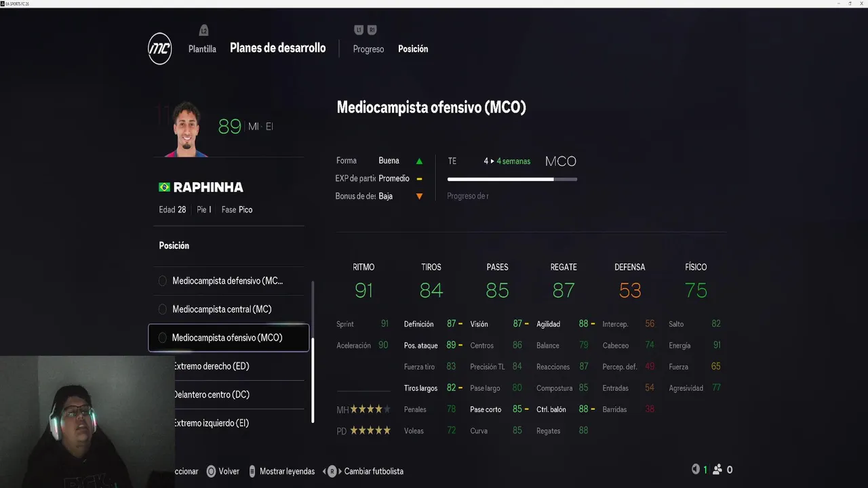Click Raphinha's player portrait
The image size is (868, 488).
186,129
